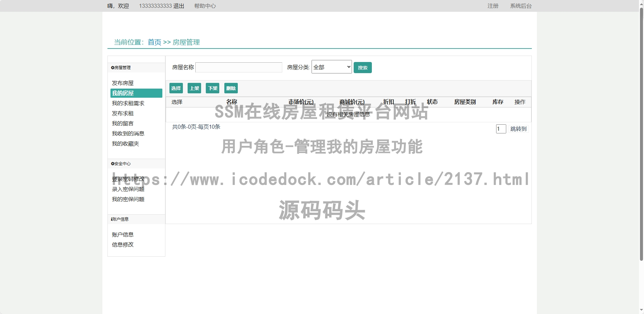Click the 上架 button

tap(194, 88)
